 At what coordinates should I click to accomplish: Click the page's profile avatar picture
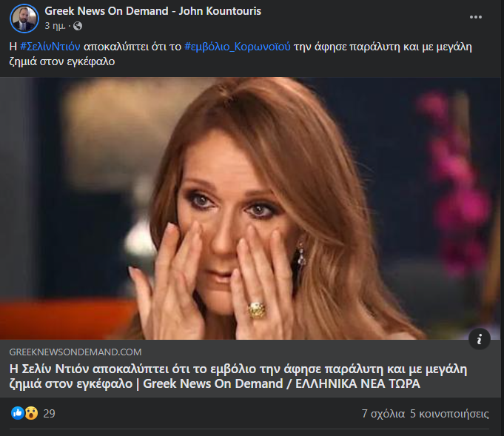tap(24, 19)
